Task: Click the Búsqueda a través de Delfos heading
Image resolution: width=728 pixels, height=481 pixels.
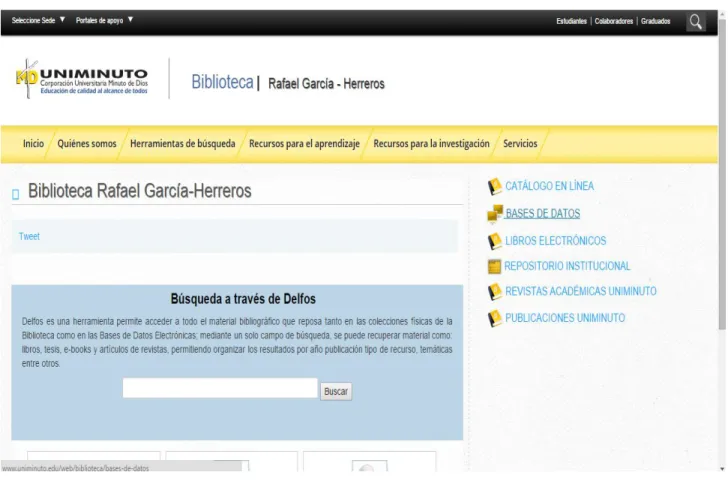Action: coord(243,299)
